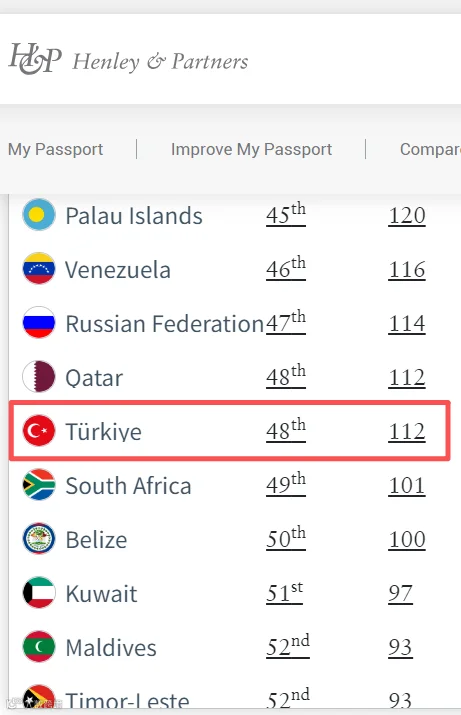Open Maldives' 52nd rank link
Viewport: 461px width, 715px height.
[x=288, y=646]
